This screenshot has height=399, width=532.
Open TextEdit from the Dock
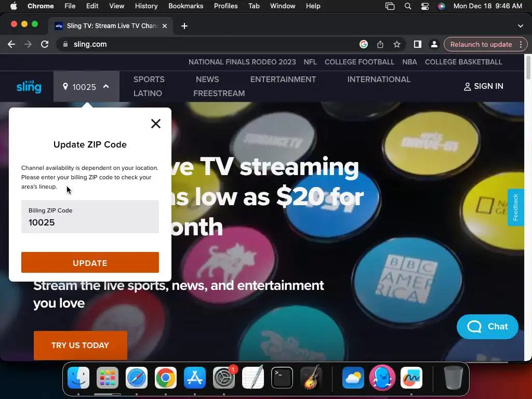pos(253,378)
